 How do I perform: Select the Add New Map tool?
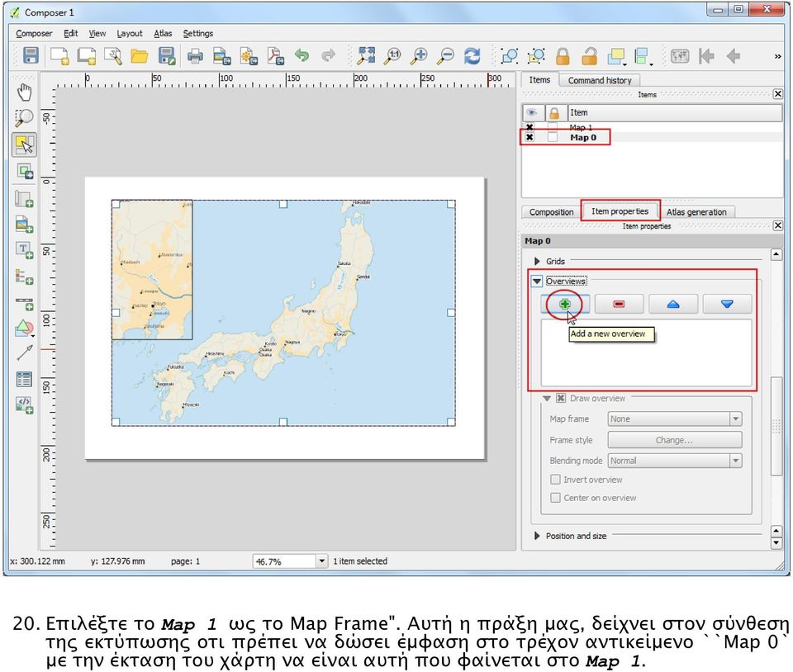pos(24,199)
